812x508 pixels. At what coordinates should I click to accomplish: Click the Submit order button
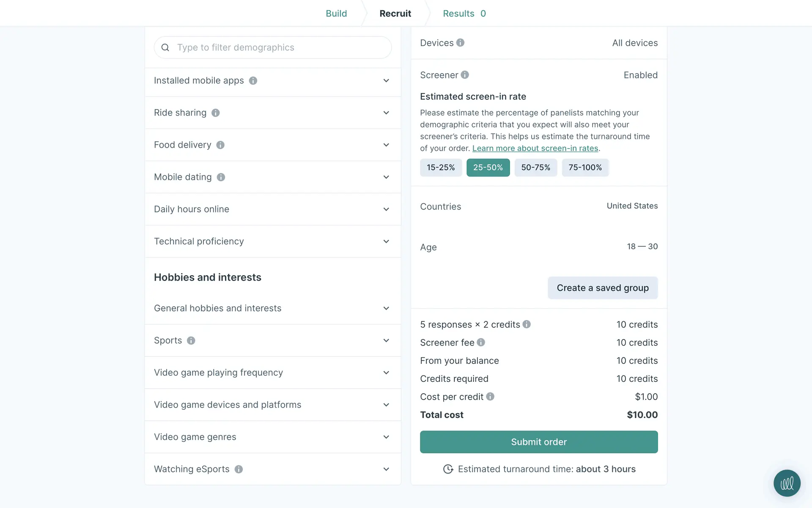pyautogui.click(x=538, y=442)
